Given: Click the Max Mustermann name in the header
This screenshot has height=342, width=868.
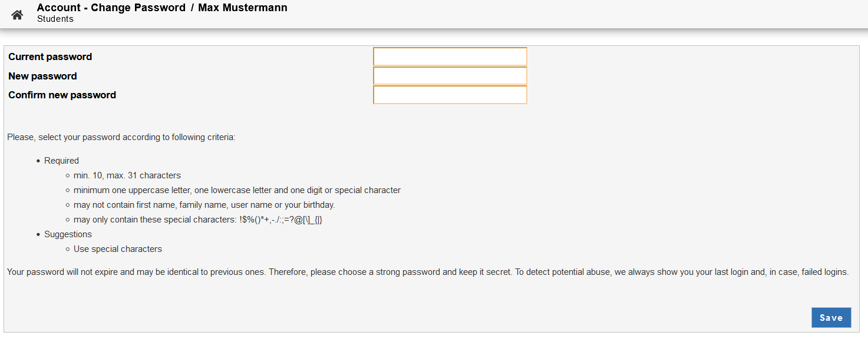Looking at the screenshot, I should point(243,8).
